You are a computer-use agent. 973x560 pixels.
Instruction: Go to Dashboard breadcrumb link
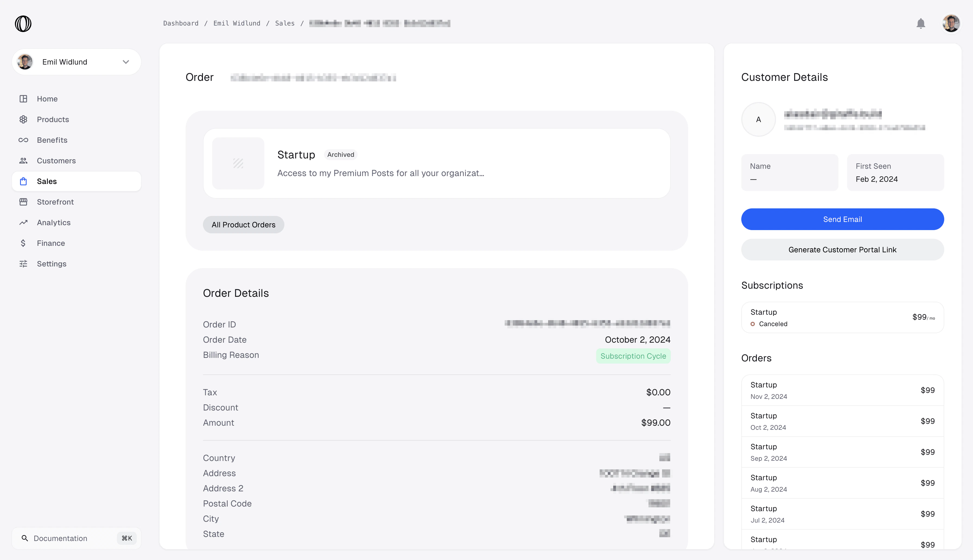pos(181,23)
